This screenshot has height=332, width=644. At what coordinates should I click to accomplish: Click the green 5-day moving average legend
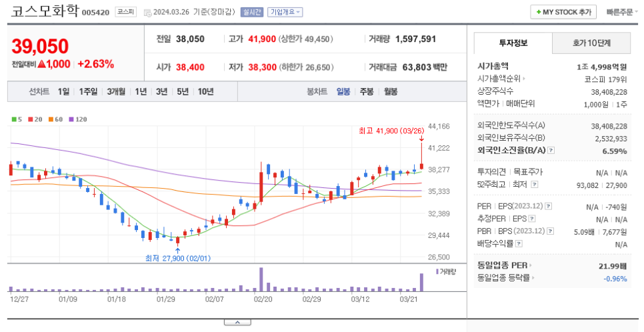(17, 119)
